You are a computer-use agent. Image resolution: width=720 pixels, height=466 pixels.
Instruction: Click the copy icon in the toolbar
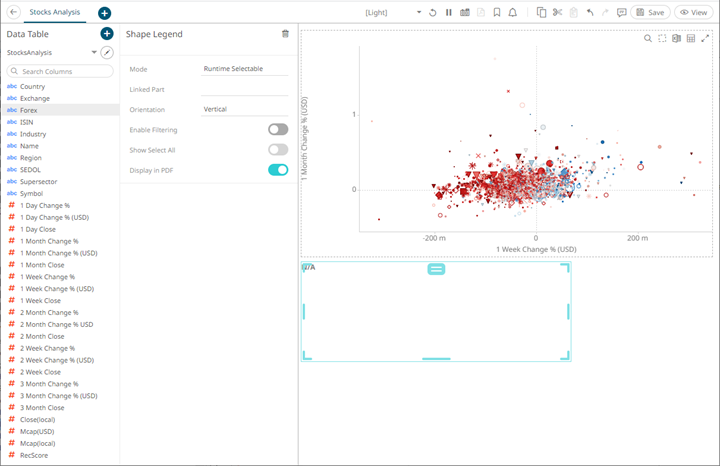point(540,13)
